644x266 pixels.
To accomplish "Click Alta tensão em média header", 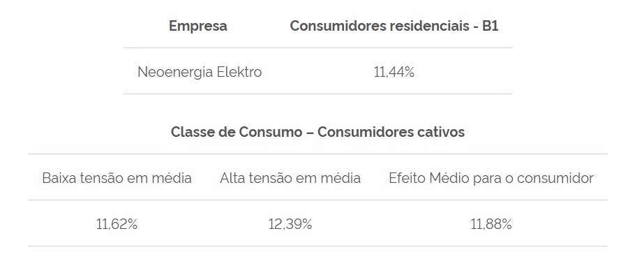I will click(290, 178).
